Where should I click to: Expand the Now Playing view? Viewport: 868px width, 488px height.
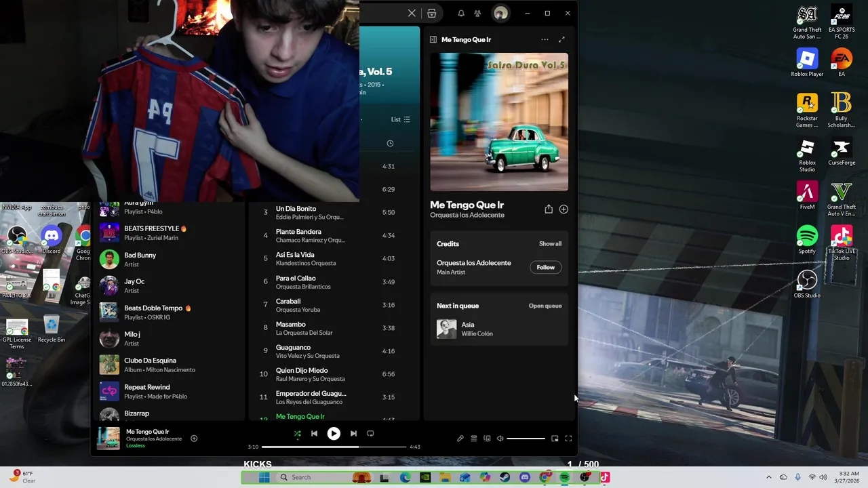[x=561, y=39]
